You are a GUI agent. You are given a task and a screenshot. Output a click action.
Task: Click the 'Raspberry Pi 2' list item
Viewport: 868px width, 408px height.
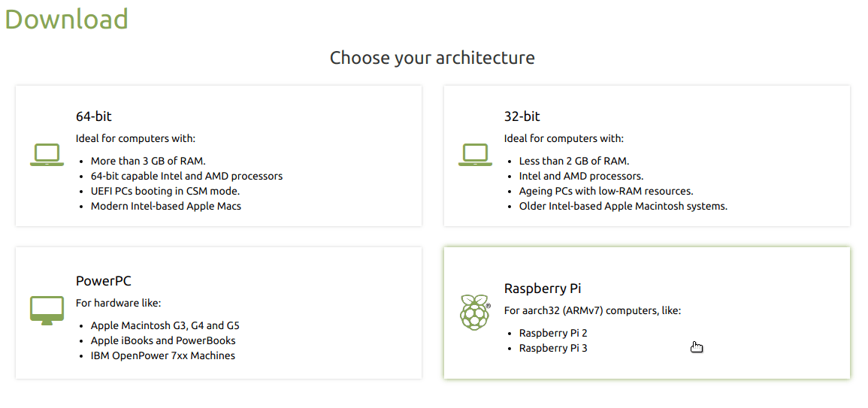(553, 334)
